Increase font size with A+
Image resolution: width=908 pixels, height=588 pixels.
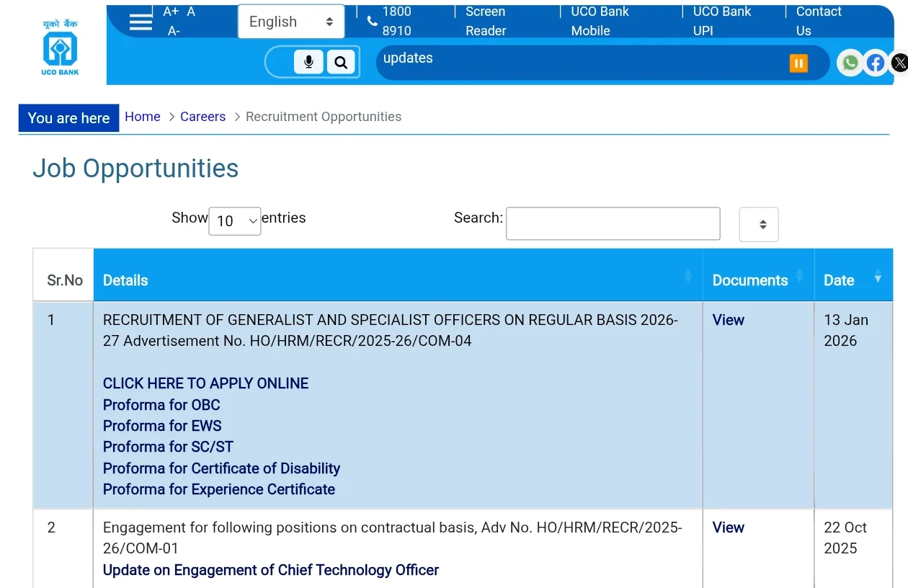[x=171, y=12]
